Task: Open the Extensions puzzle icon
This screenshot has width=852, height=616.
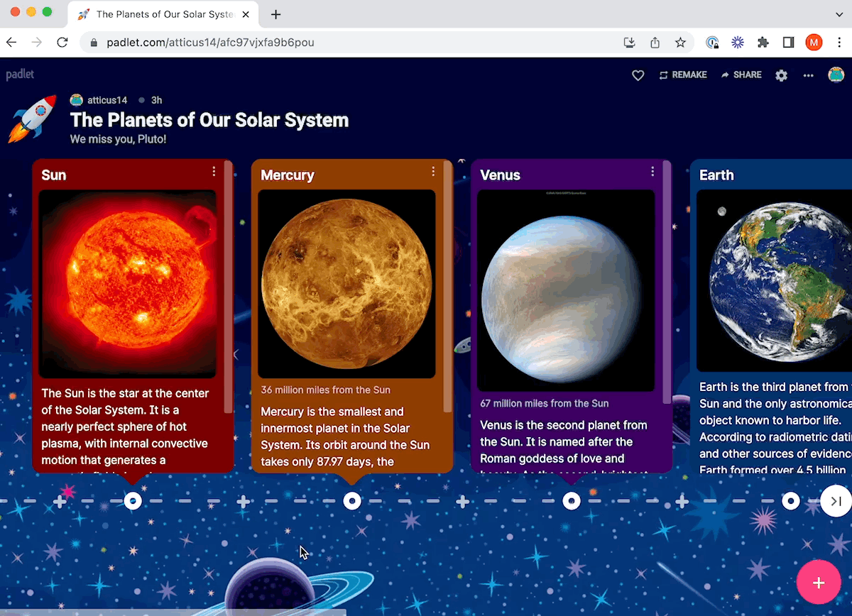Action: click(x=763, y=43)
